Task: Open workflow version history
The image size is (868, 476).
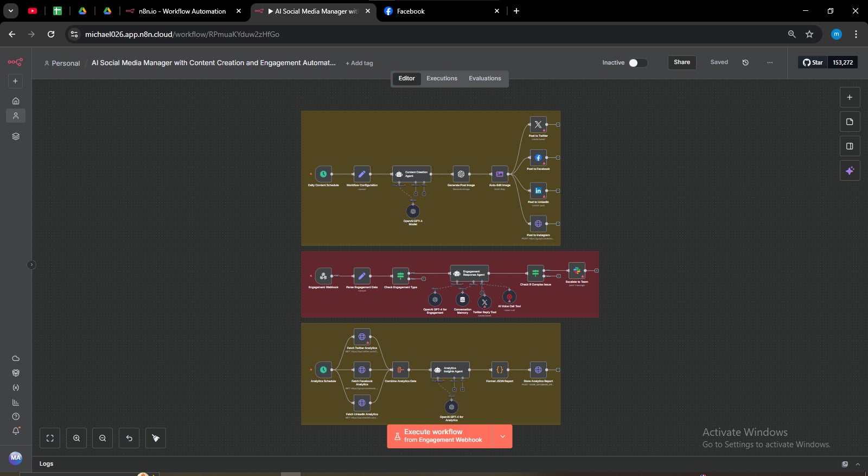Action: tap(745, 62)
